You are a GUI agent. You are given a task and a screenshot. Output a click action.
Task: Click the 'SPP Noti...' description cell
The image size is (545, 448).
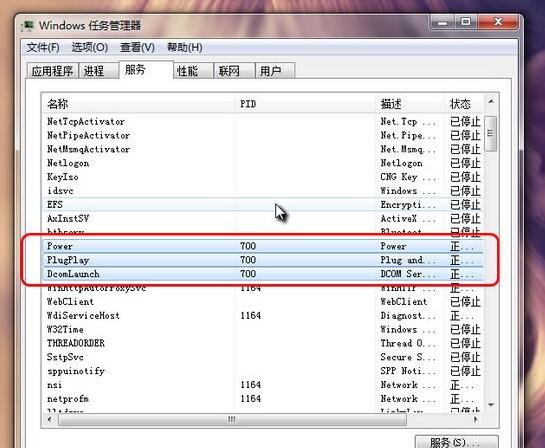coord(408,371)
